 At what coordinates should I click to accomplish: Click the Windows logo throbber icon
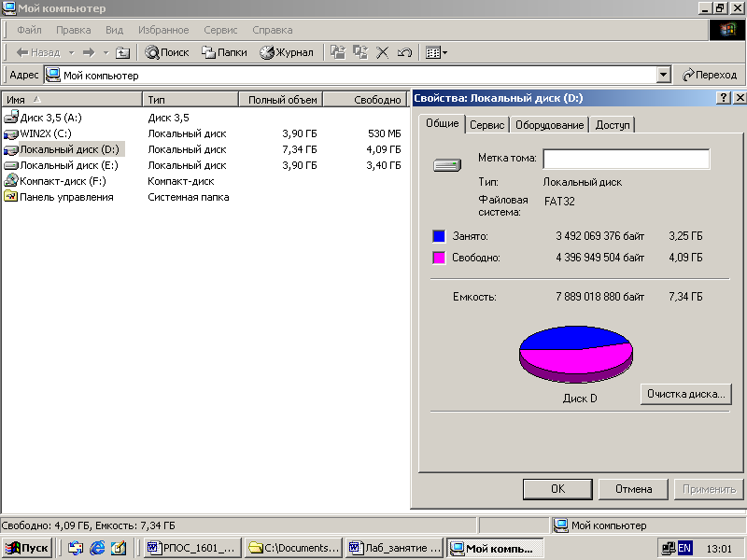tap(727, 30)
